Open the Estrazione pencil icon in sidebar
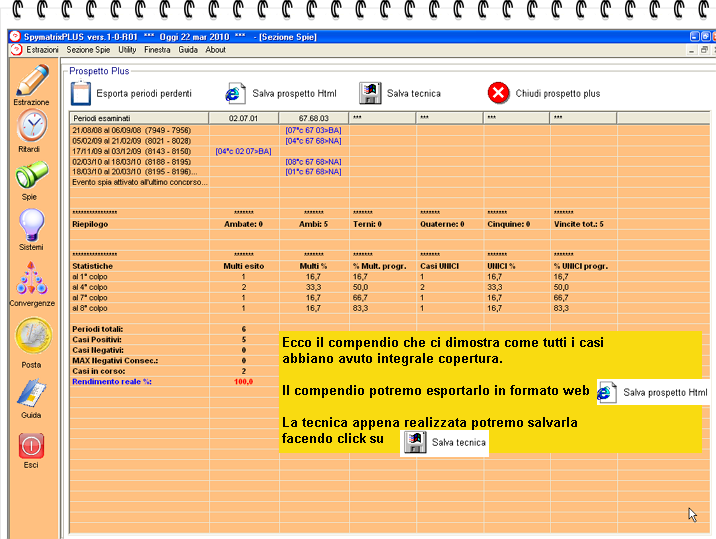Screen dimensions: 716x539 click(32, 80)
